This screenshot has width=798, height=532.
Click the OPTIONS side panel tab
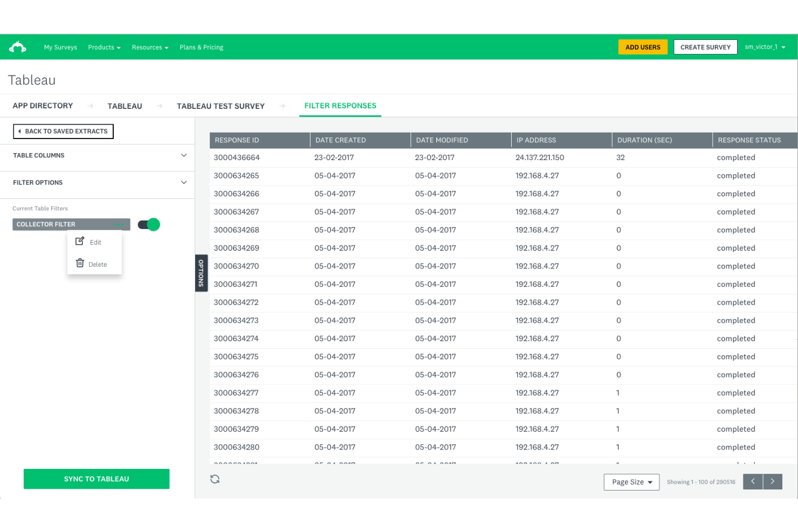pyautogui.click(x=201, y=273)
